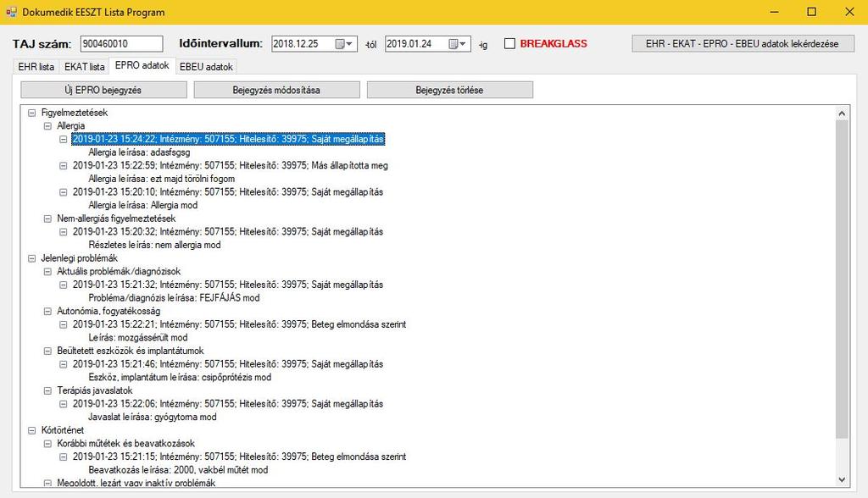
Task: Collapse the 15:22:06 therapy entry
Action: [63, 404]
